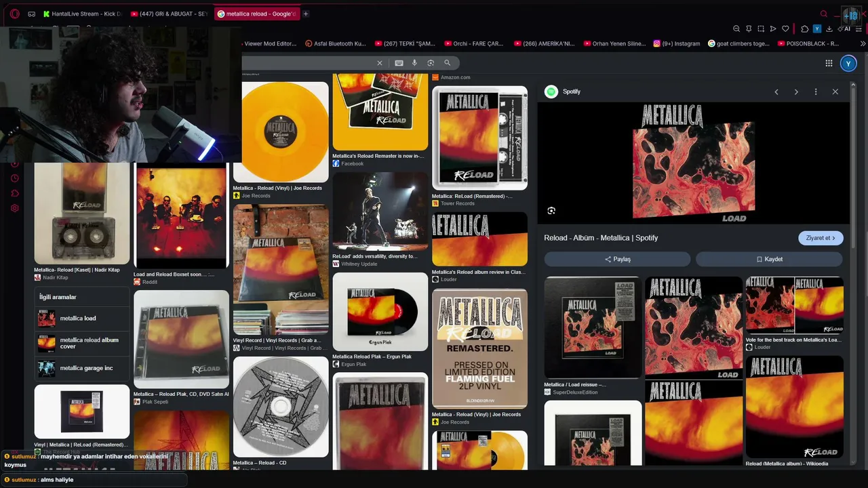Open the Opera sidebar extensions icon
The image size is (868, 488).
[14, 193]
